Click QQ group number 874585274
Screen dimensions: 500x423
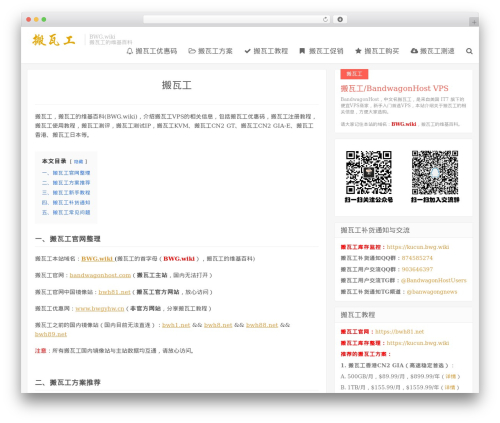coord(417,258)
